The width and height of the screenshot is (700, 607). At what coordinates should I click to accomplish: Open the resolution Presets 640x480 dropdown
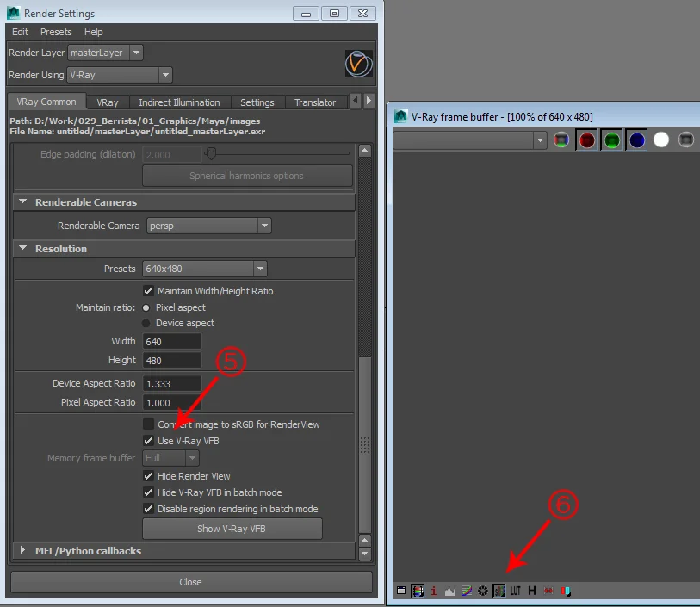205,269
